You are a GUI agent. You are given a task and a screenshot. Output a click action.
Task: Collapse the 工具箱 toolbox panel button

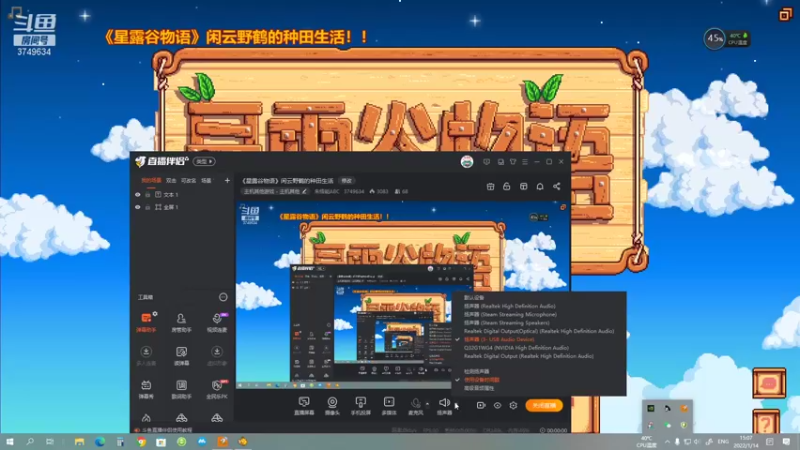(x=223, y=297)
